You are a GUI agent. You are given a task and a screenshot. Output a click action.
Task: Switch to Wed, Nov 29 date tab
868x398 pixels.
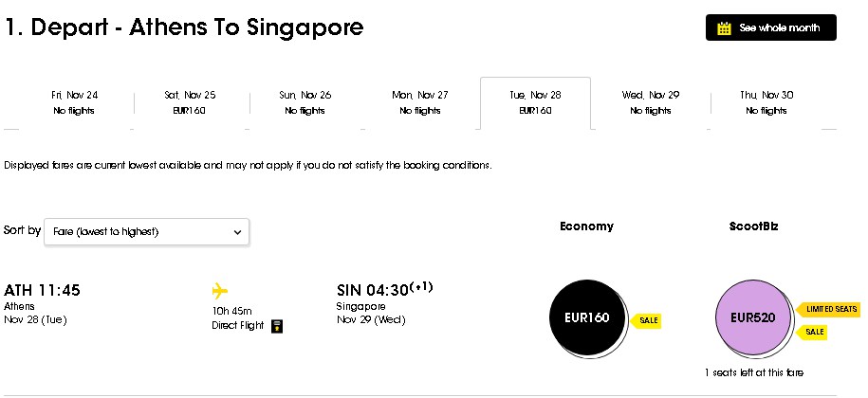point(651,102)
